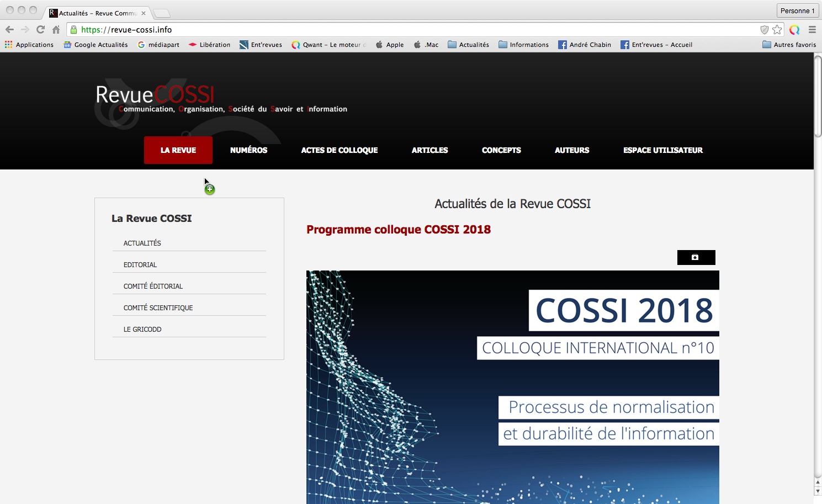
Task: Click the black camera icon button
Action: 696,257
